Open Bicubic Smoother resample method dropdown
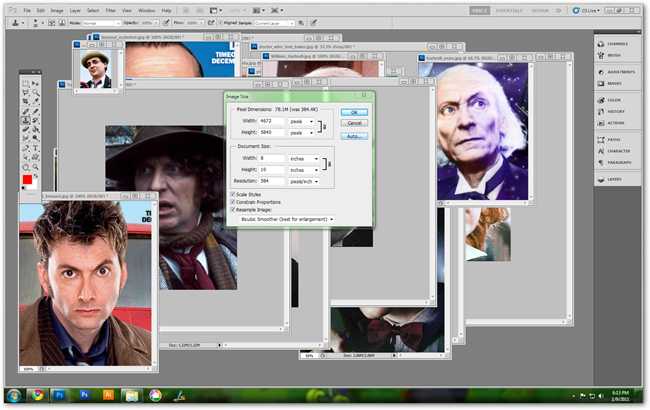 pos(287,219)
